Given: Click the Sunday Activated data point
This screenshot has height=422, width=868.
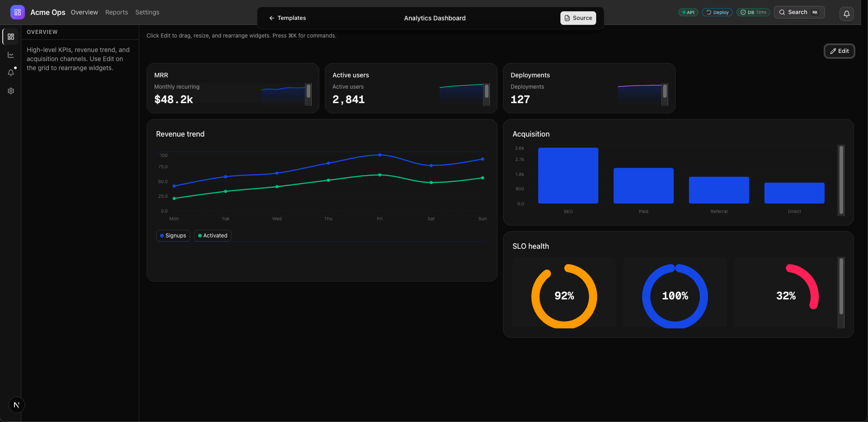Looking at the screenshot, I should click(483, 178).
